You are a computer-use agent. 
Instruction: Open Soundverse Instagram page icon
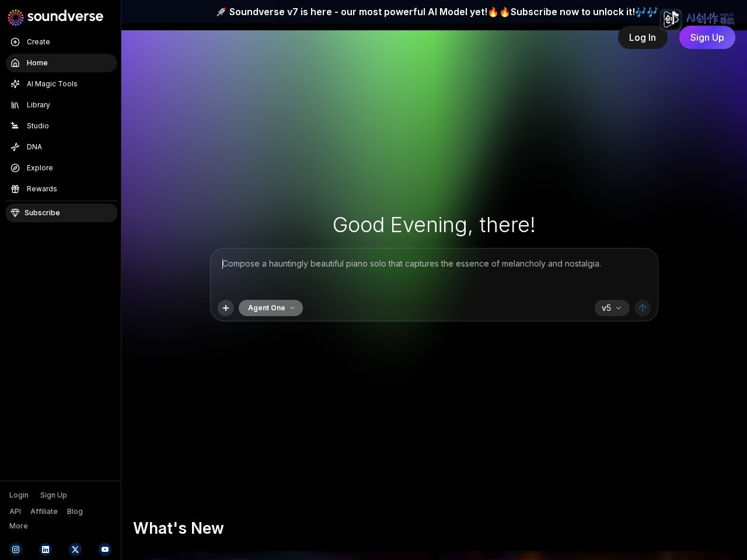pyautogui.click(x=16, y=549)
